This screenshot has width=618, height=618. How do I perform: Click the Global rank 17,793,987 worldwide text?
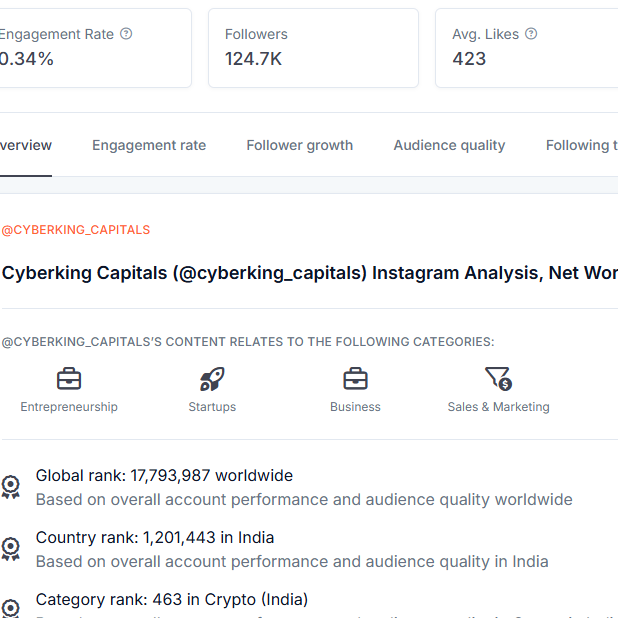coord(164,476)
